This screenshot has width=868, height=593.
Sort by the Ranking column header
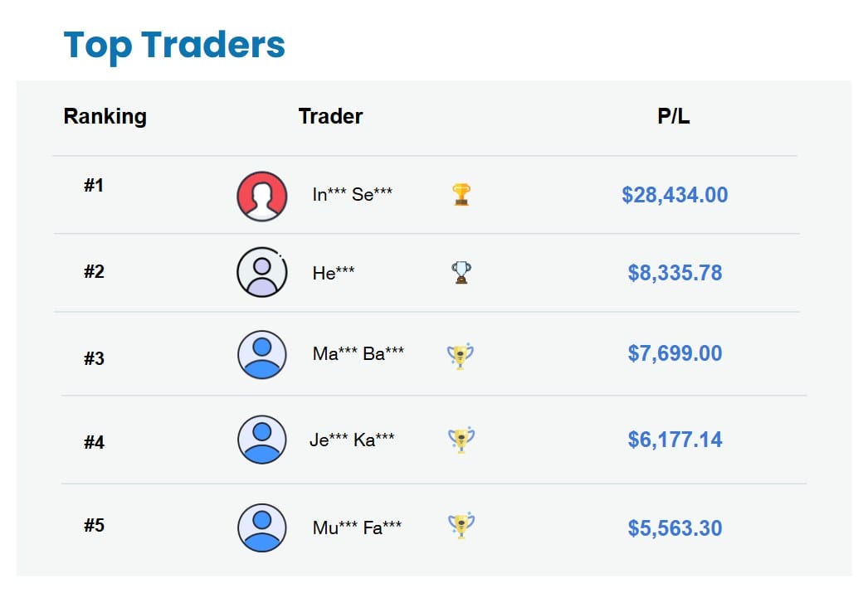click(x=105, y=116)
